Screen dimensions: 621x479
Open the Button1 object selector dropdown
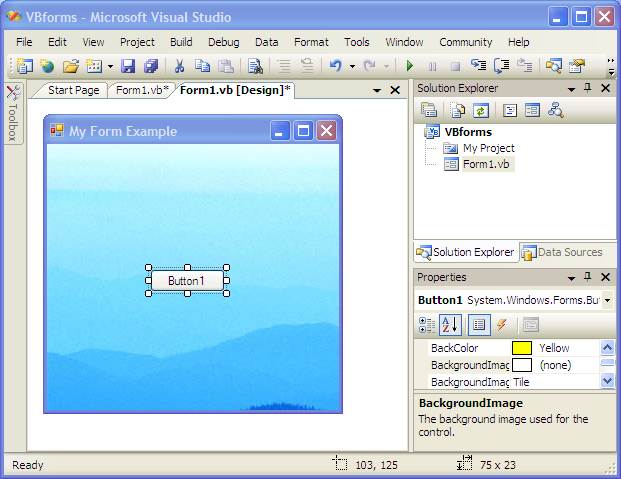607,300
